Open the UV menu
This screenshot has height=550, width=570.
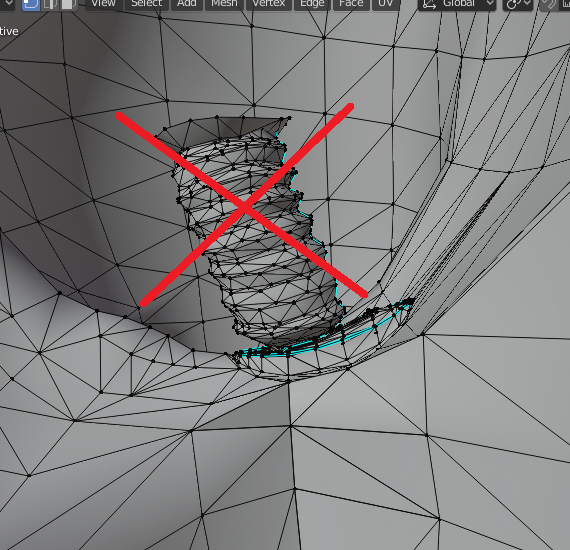click(x=385, y=4)
